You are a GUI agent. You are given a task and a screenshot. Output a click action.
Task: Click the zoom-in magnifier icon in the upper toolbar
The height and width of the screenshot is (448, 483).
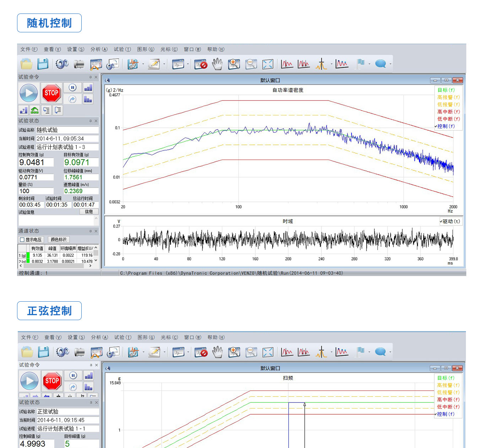click(234, 64)
